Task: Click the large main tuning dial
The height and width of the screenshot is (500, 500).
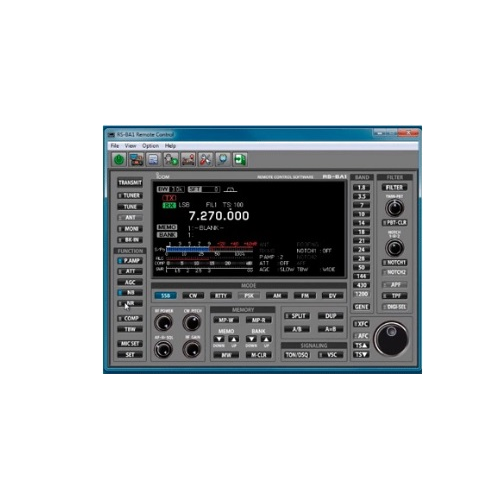Action: (391, 339)
